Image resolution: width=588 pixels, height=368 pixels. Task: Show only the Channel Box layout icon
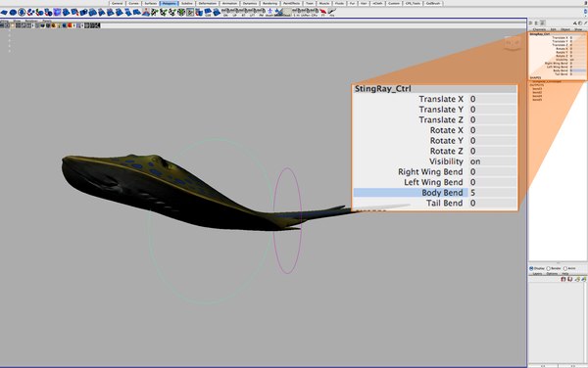pyautogui.click(x=530, y=23)
